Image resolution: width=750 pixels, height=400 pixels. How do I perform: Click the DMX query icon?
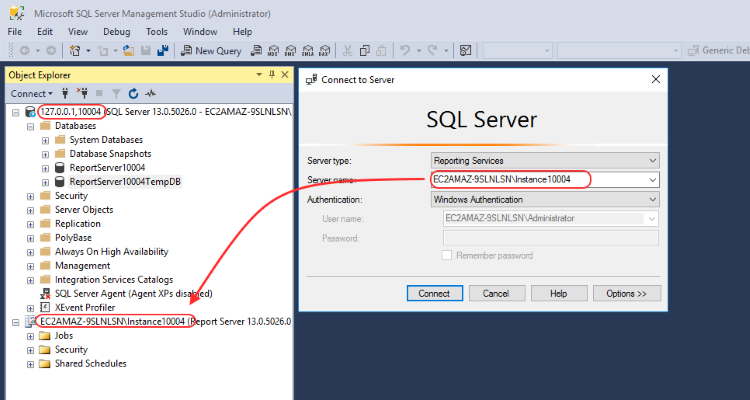(x=291, y=51)
